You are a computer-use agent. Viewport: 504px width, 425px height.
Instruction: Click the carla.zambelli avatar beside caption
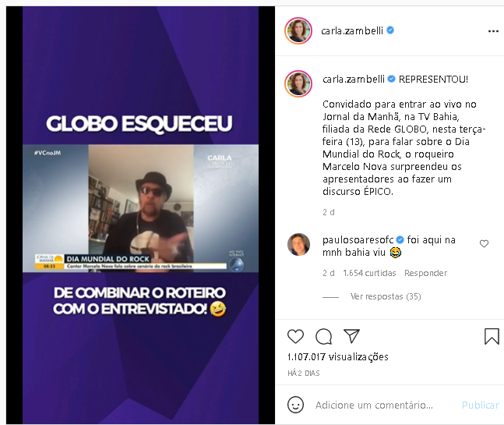tap(298, 83)
